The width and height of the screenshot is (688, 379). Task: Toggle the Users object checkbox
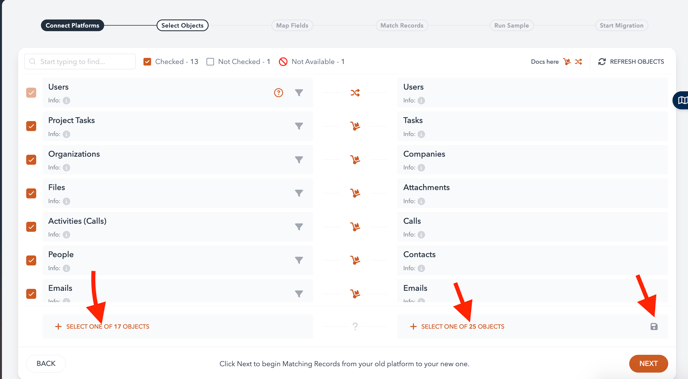pyautogui.click(x=31, y=93)
